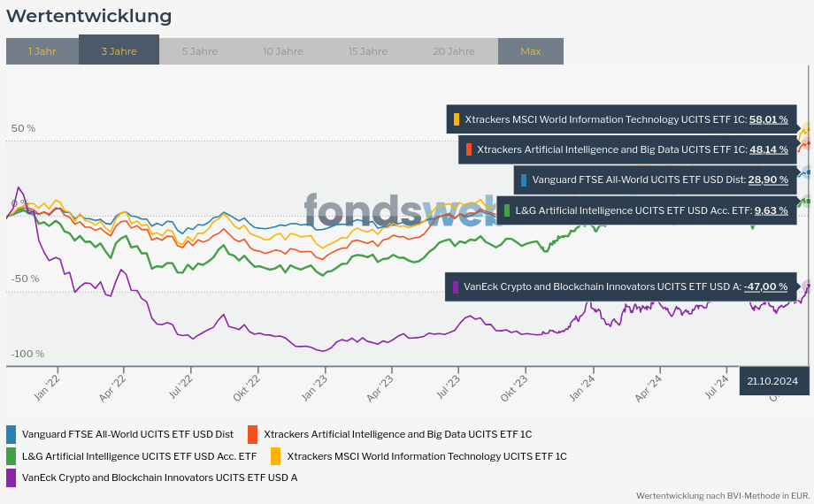Show the Max time range
Image resolution: width=814 pixels, height=504 pixels.
coord(531,51)
